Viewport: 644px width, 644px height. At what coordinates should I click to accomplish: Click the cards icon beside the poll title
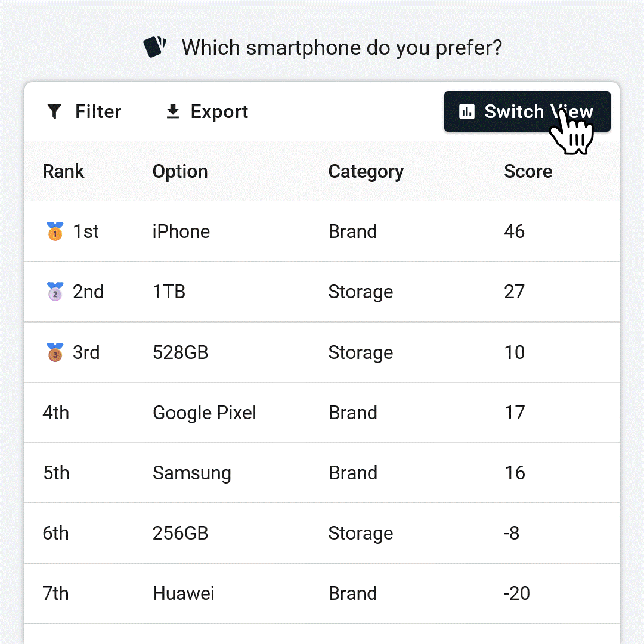pos(155,47)
